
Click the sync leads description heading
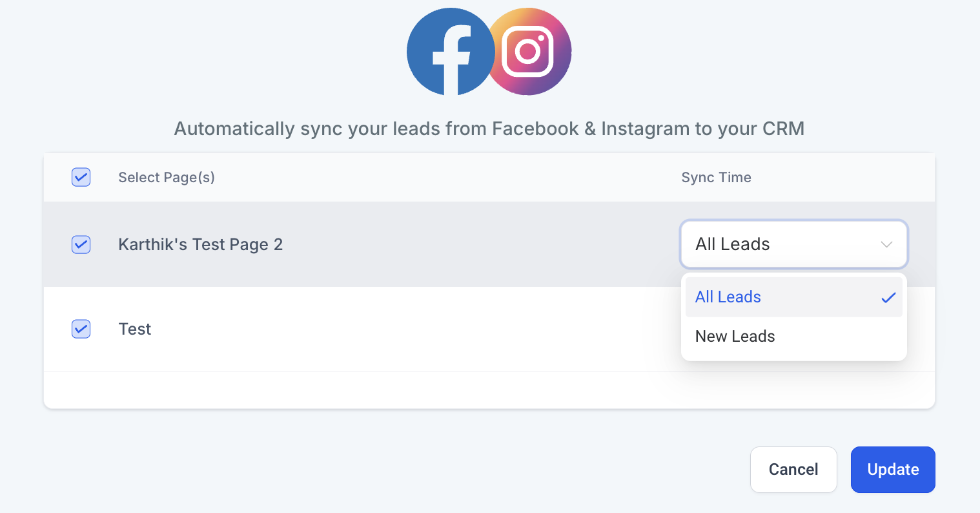pyautogui.click(x=489, y=129)
